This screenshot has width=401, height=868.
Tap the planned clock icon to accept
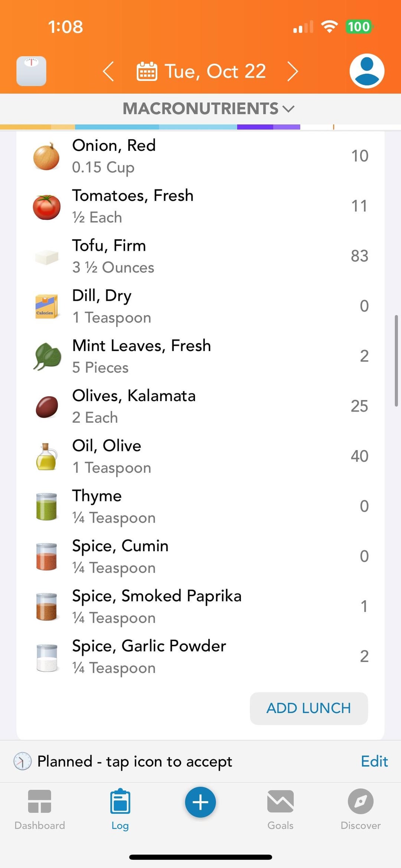(22, 761)
